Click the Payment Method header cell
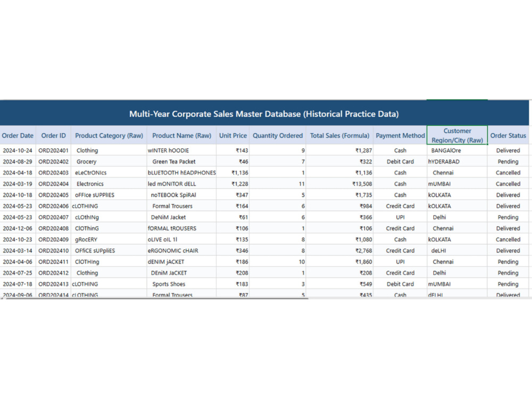 (x=400, y=135)
